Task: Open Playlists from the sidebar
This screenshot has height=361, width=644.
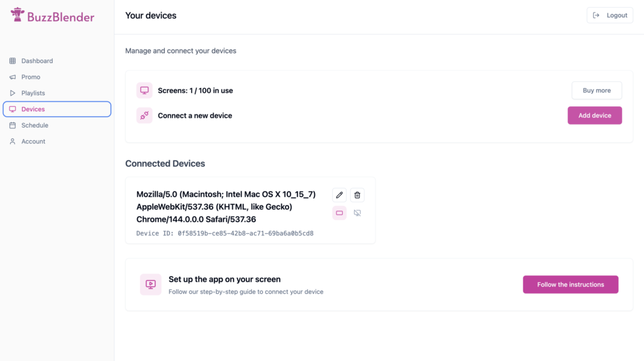Action: click(x=33, y=93)
